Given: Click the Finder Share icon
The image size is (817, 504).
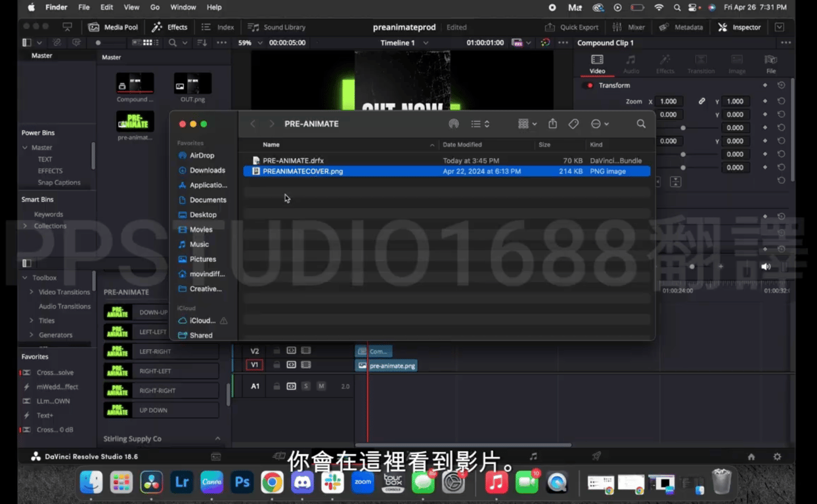Looking at the screenshot, I should click(x=552, y=124).
